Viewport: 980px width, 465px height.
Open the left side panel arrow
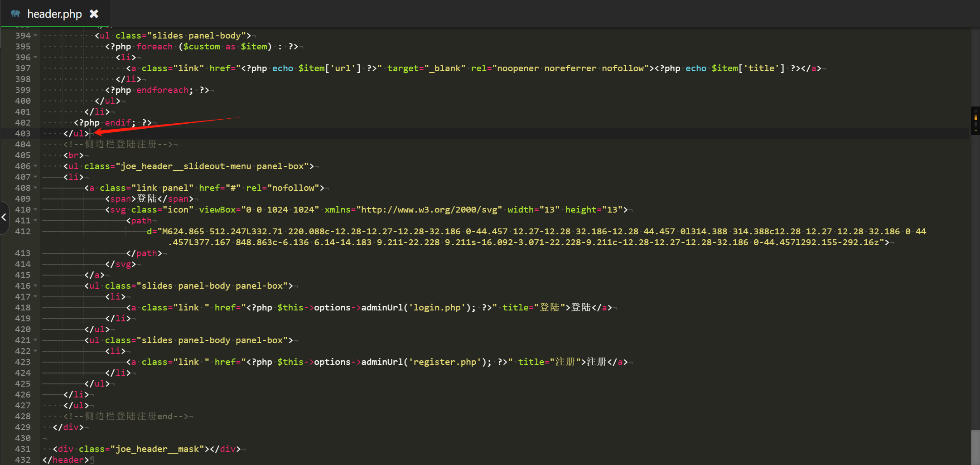(4, 217)
